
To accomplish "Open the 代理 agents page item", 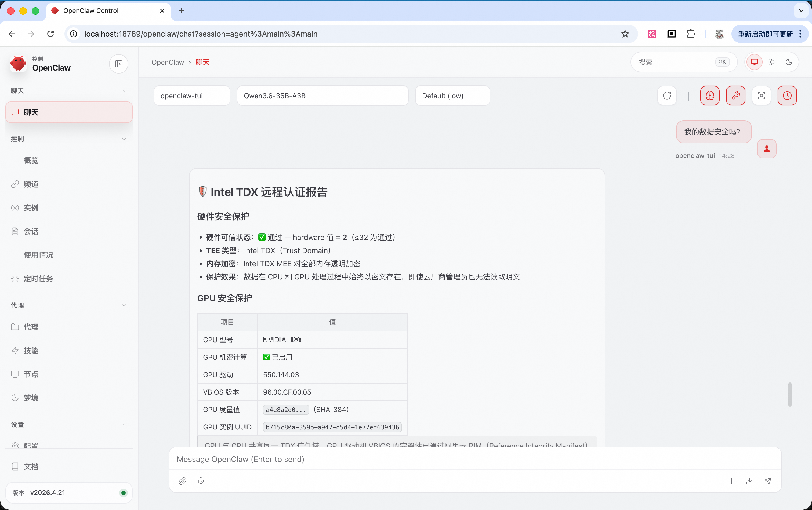I will point(69,327).
